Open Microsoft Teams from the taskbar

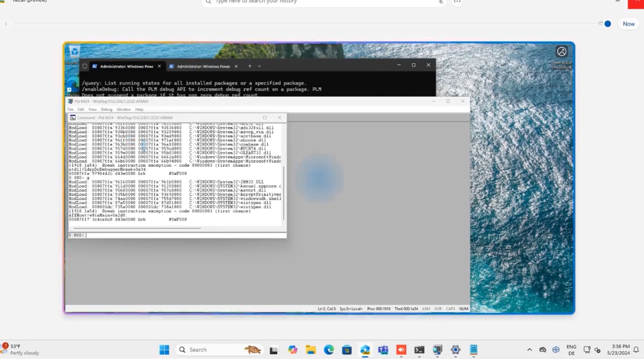(x=383, y=350)
